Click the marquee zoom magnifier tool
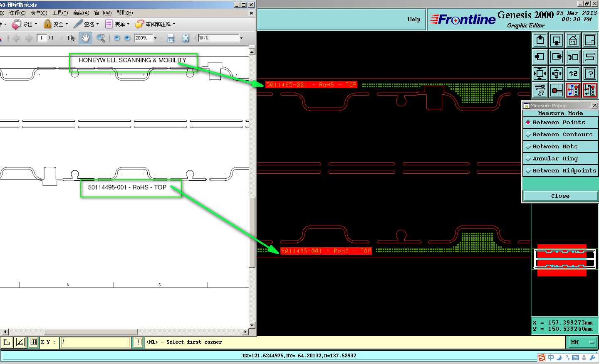 101,38
